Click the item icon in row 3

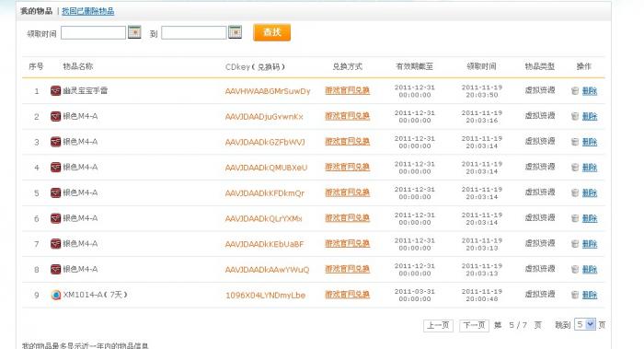coord(55,142)
